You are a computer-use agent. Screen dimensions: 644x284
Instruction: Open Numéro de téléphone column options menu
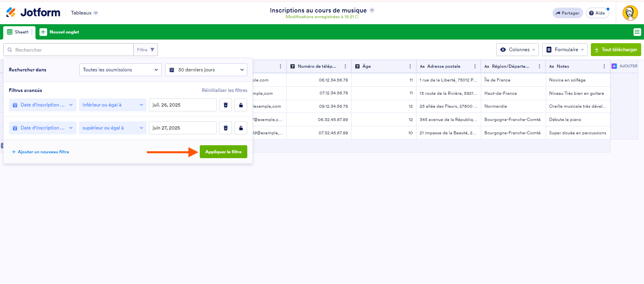[345, 67]
